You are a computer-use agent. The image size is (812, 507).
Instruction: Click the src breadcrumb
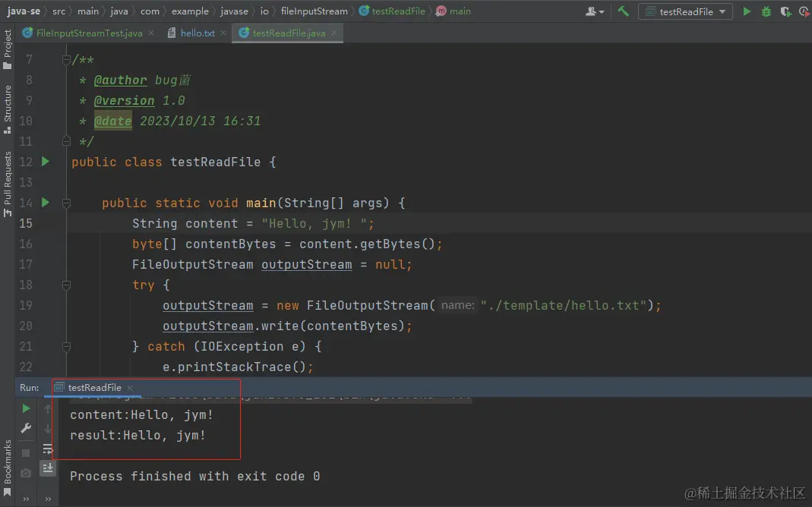tap(58, 11)
